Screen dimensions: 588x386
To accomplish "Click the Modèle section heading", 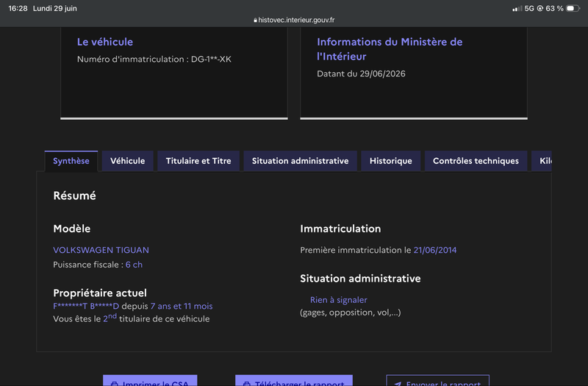I will tap(71, 229).
